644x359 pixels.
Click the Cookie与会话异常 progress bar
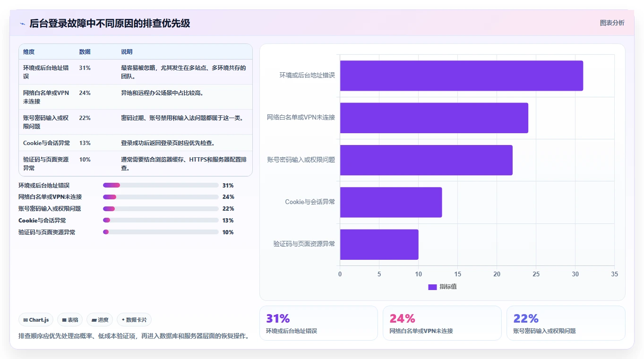[161, 221]
